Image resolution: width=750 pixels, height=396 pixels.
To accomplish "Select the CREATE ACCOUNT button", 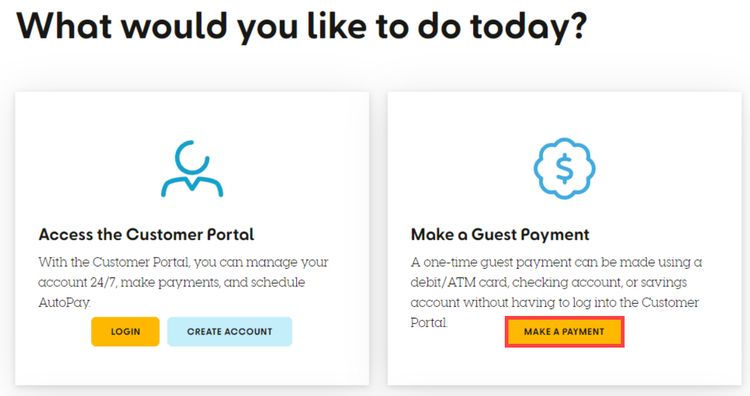I will pyautogui.click(x=230, y=331).
